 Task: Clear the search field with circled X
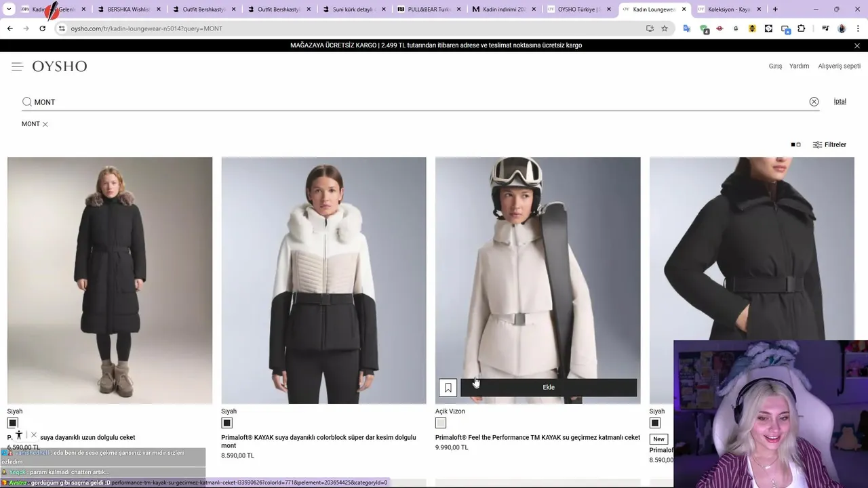(814, 102)
